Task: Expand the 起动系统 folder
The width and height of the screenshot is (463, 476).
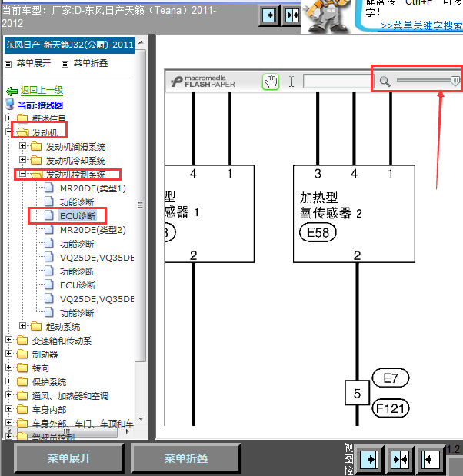Action: pyautogui.click(x=22, y=325)
